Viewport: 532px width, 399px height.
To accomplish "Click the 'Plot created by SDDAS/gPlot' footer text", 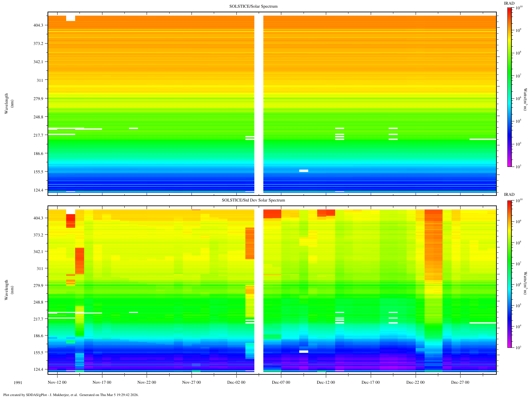I will (x=71, y=395).
